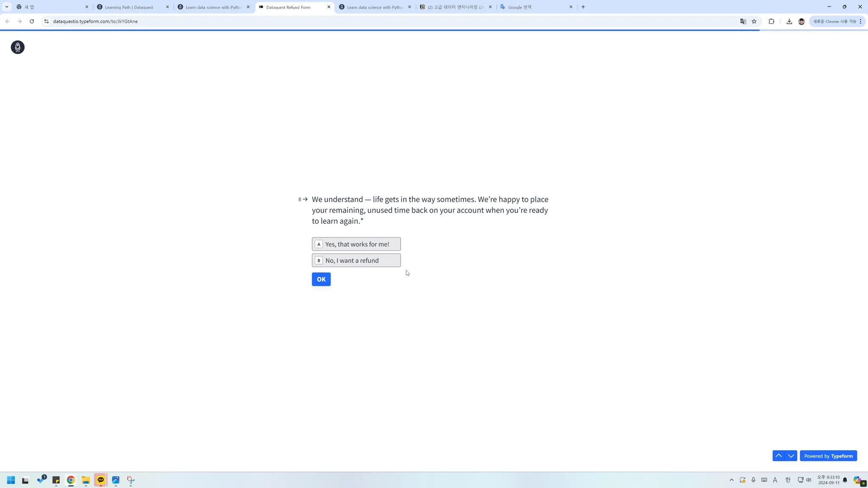Open KakaoTalk from the taskbar
The width and height of the screenshot is (868, 488).
click(100, 480)
